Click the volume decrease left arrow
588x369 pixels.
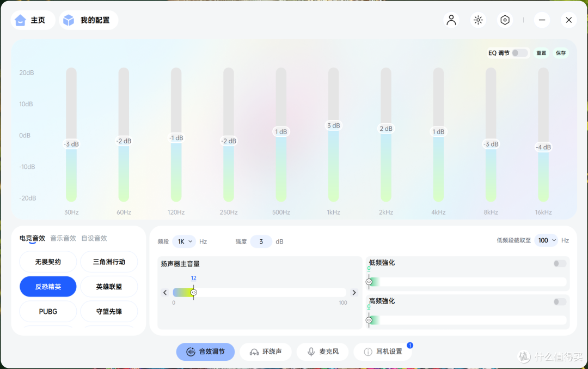point(165,293)
